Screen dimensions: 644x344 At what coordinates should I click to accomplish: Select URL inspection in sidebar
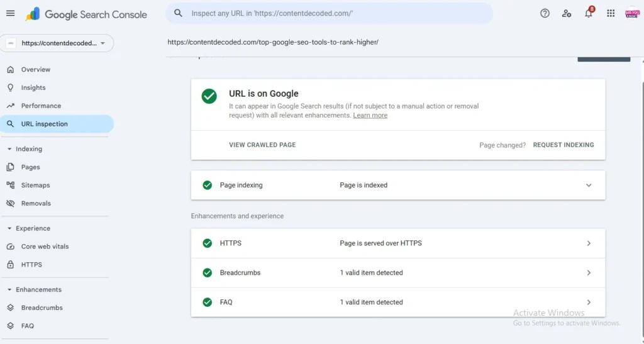[x=57, y=124]
